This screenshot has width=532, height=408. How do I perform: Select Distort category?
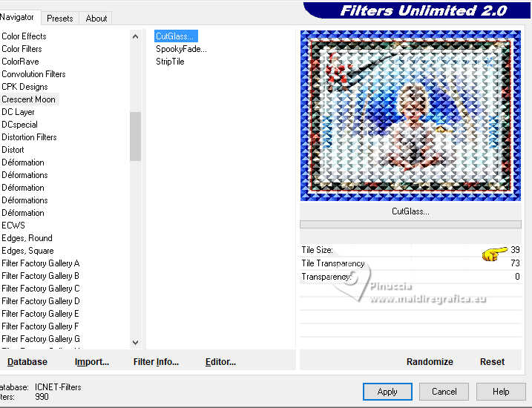tap(13, 150)
